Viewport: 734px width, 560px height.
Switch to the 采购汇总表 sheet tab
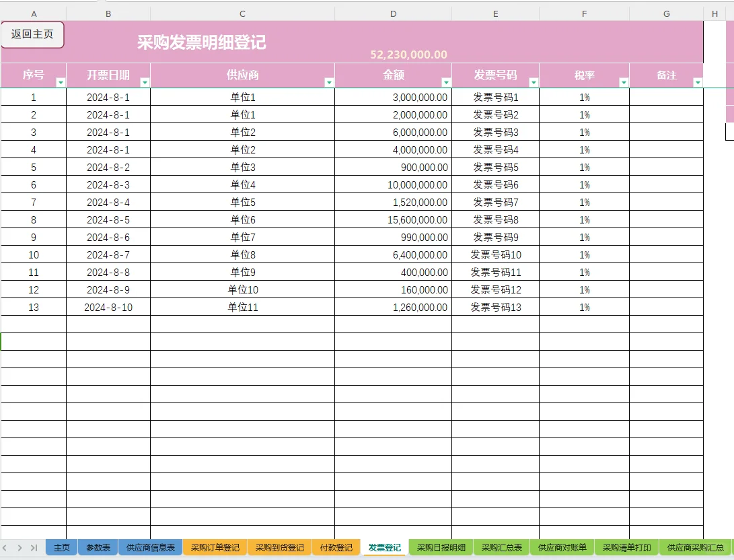point(502,547)
